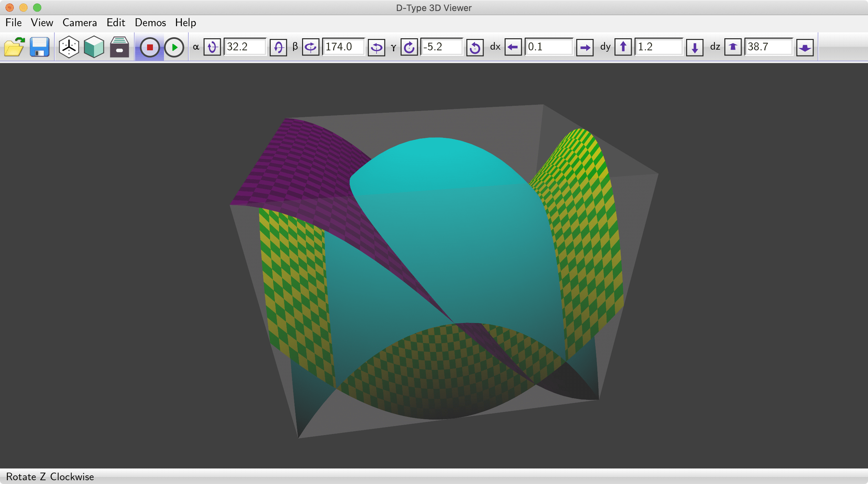
Task: Edit the dx field showing 0.1
Action: coord(549,47)
